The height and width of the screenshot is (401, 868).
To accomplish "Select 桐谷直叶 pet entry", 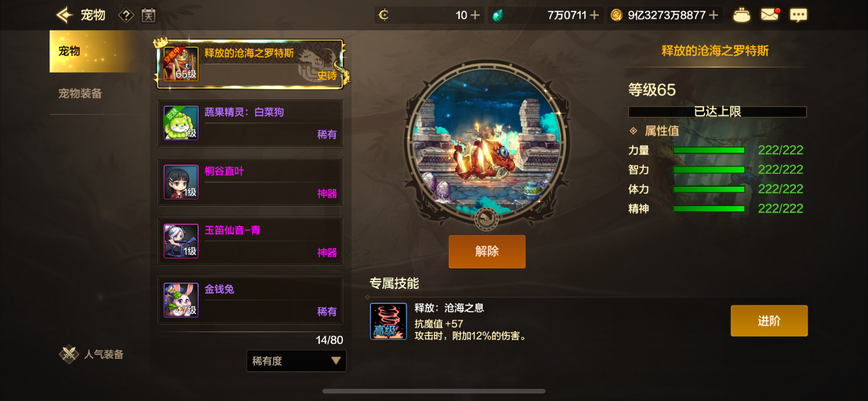I will click(250, 182).
